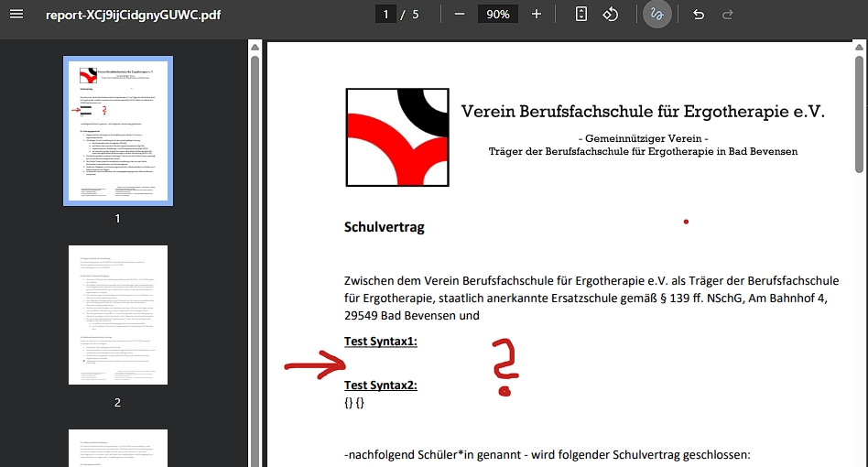Select the partially visible third page thumbnail
The image size is (868, 467).
[117, 448]
